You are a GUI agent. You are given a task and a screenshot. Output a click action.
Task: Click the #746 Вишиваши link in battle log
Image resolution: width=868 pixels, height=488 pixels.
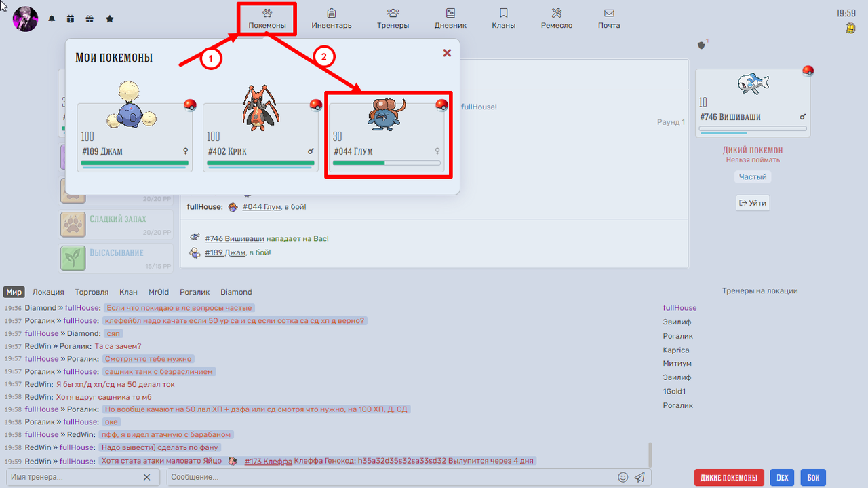(234, 239)
